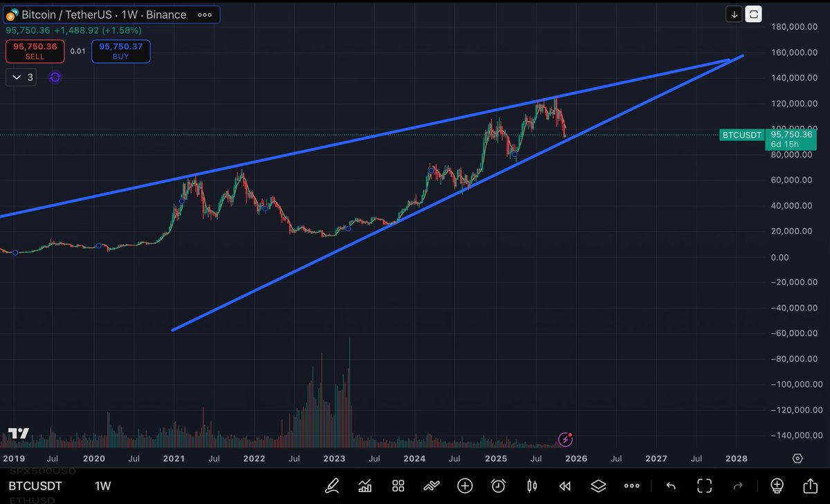Open object tree via the layers icon
The height and width of the screenshot is (504, 830).
598,485
